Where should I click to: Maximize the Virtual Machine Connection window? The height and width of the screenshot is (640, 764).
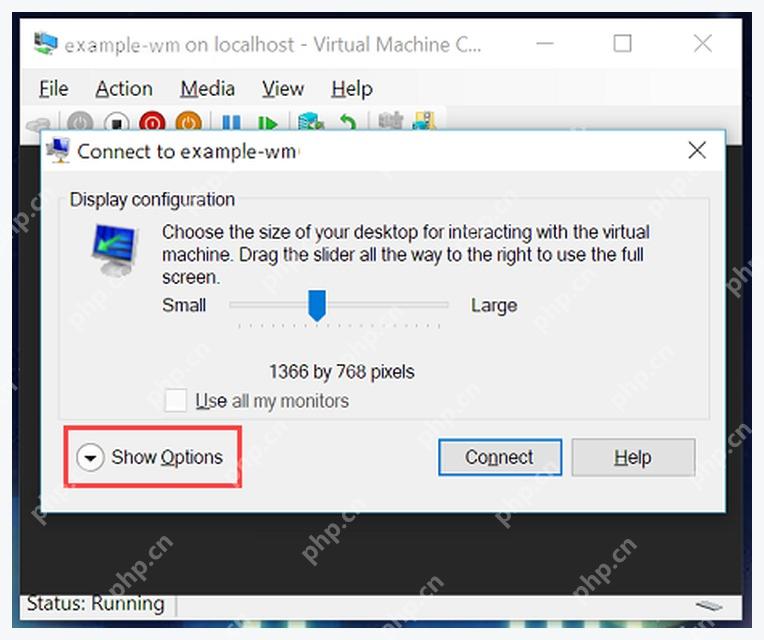click(x=622, y=43)
